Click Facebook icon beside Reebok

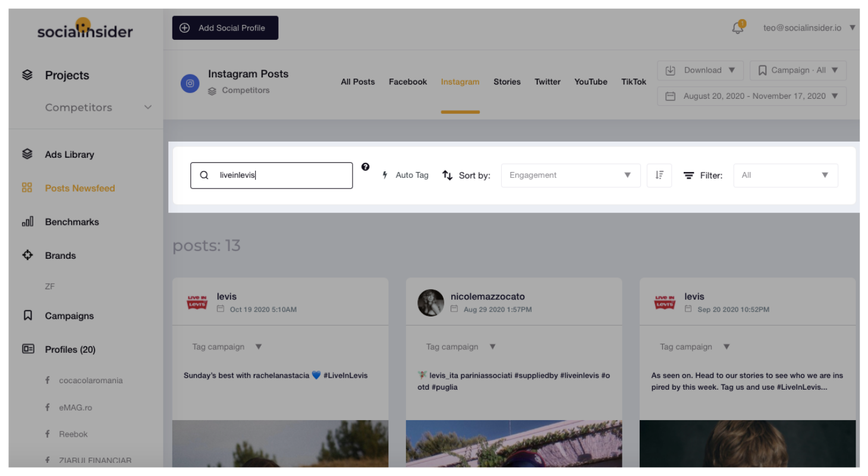pyautogui.click(x=48, y=434)
